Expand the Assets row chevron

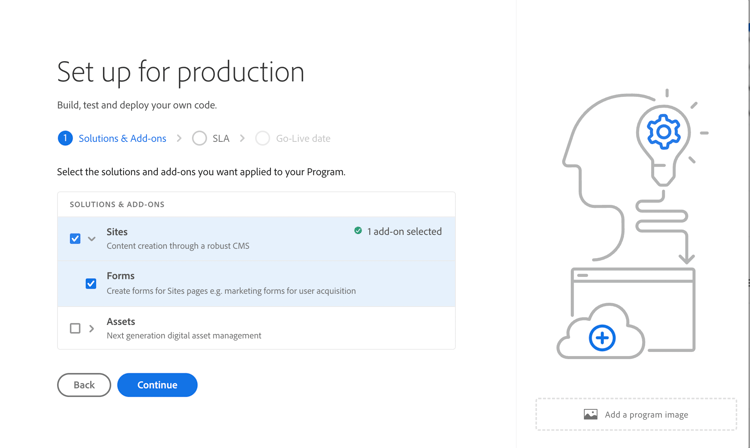click(x=92, y=328)
